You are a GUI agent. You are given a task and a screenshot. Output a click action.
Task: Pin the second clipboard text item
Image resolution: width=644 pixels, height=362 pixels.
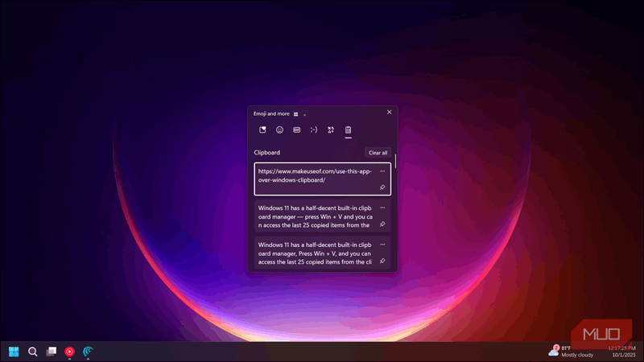tap(382, 224)
